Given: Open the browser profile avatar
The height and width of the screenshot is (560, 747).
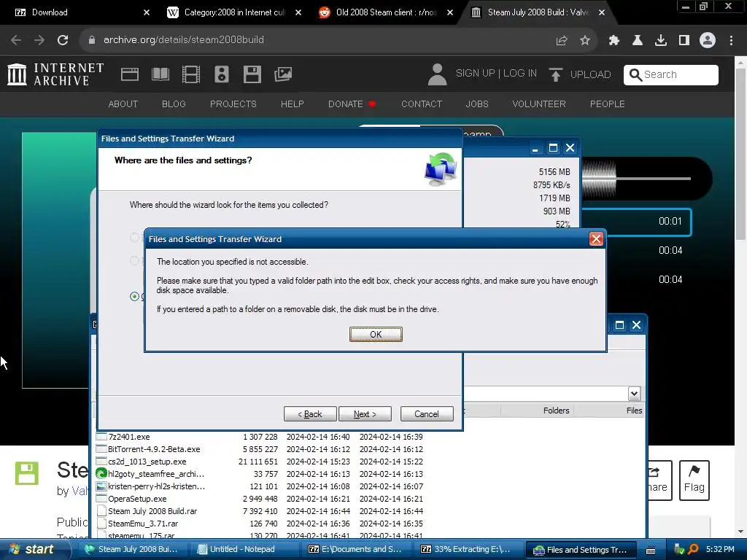Looking at the screenshot, I should (708, 41).
